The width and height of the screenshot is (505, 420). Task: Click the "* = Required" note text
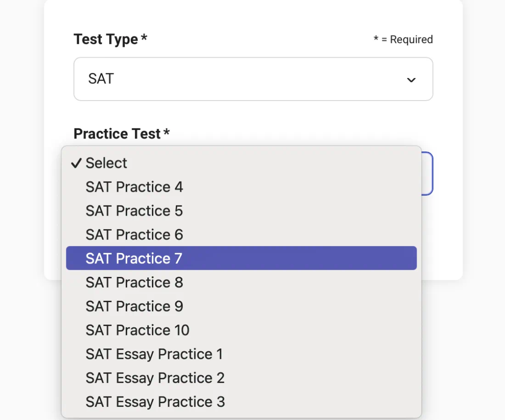(x=403, y=40)
